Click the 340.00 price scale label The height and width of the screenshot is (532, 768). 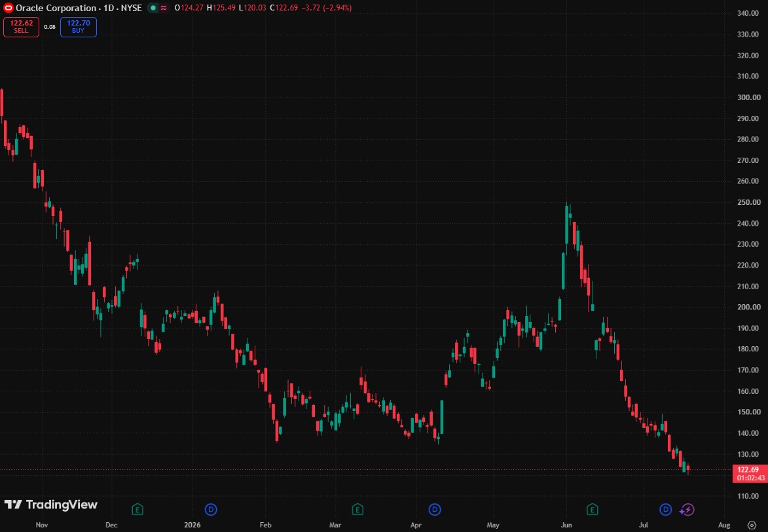click(748, 13)
